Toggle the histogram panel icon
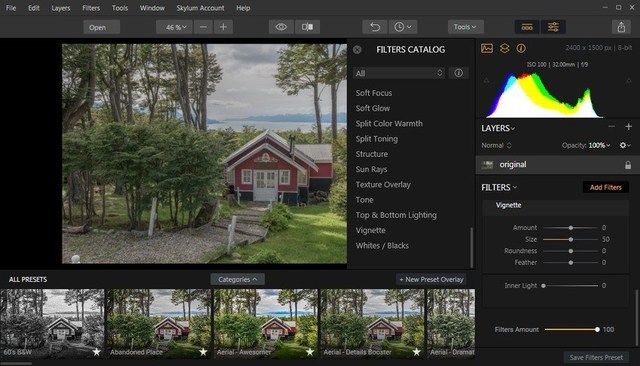This screenshot has width=640, height=366. coord(487,48)
